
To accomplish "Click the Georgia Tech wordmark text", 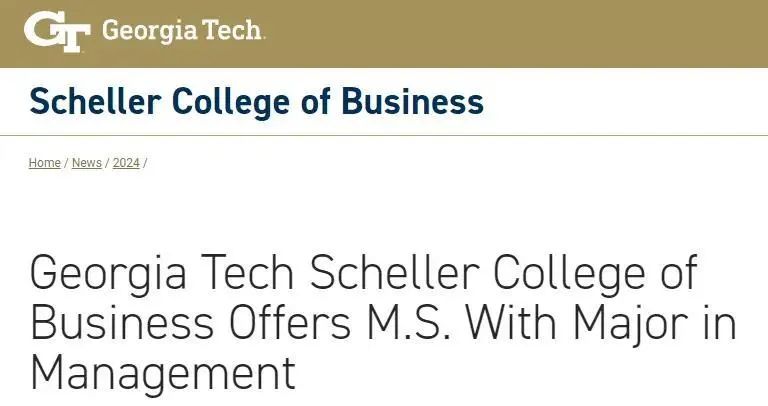I will tap(182, 32).
